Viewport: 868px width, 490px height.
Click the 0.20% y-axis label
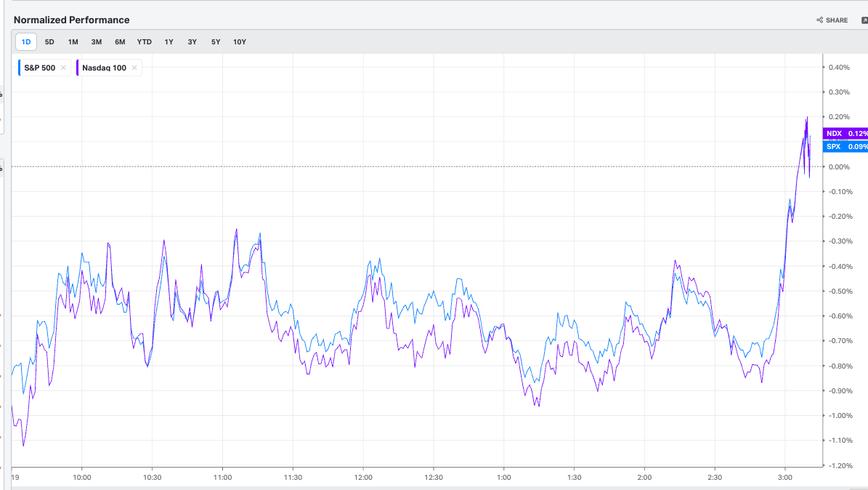[839, 117]
